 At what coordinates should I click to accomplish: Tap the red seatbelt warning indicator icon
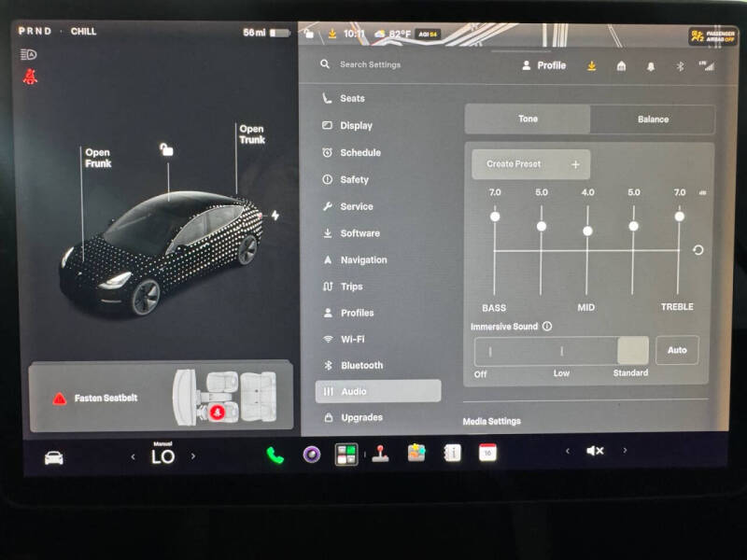30,77
